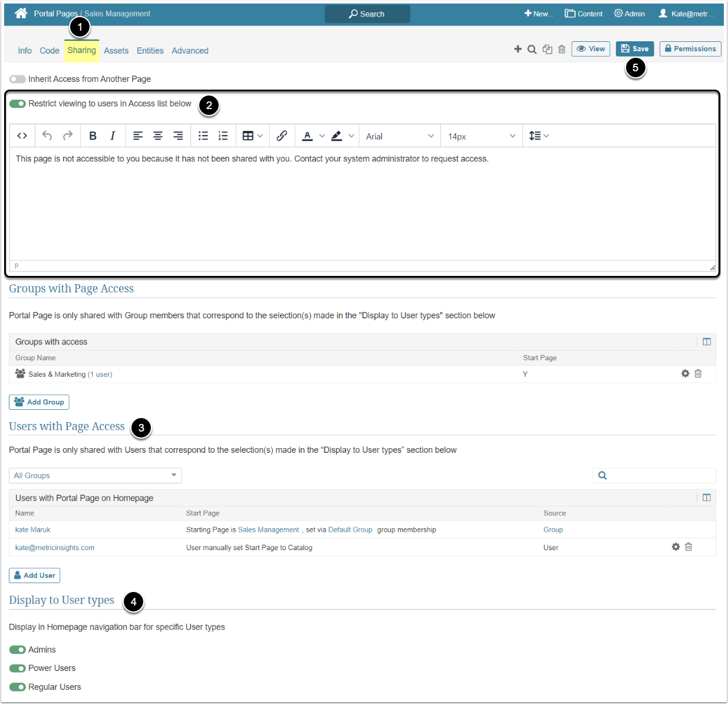
Task: Open the Default Group link
Action: point(350,530)
